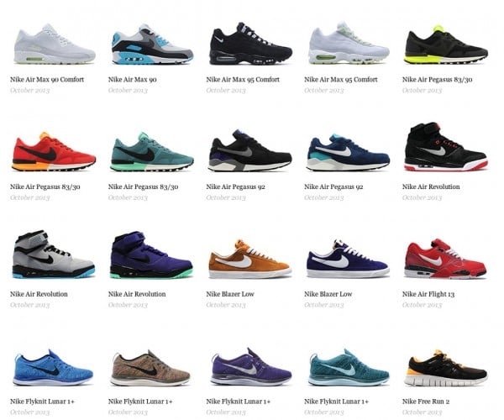Click the purple Nike Blazer Low title text
Screen dimensions: 504x420
[x=328, y=294]
